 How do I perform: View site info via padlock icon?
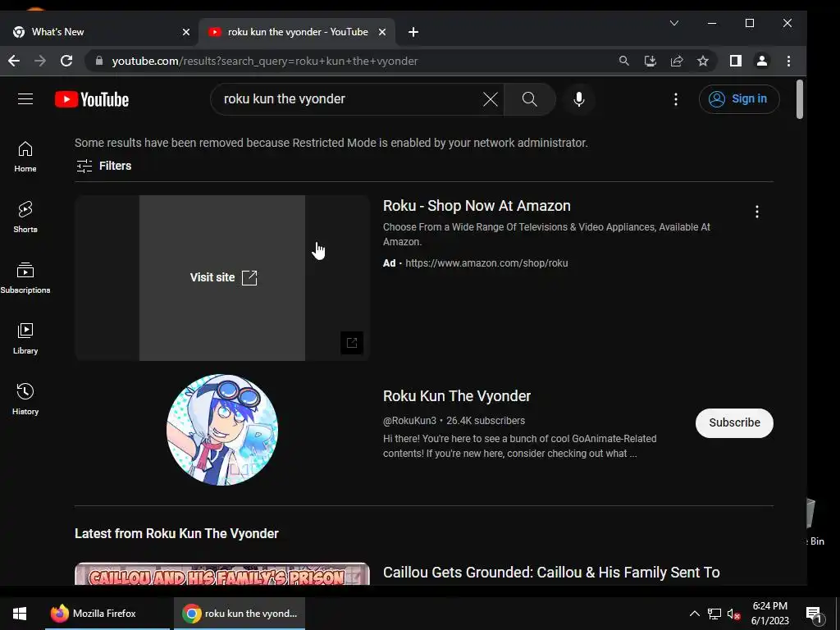point(99,61)
